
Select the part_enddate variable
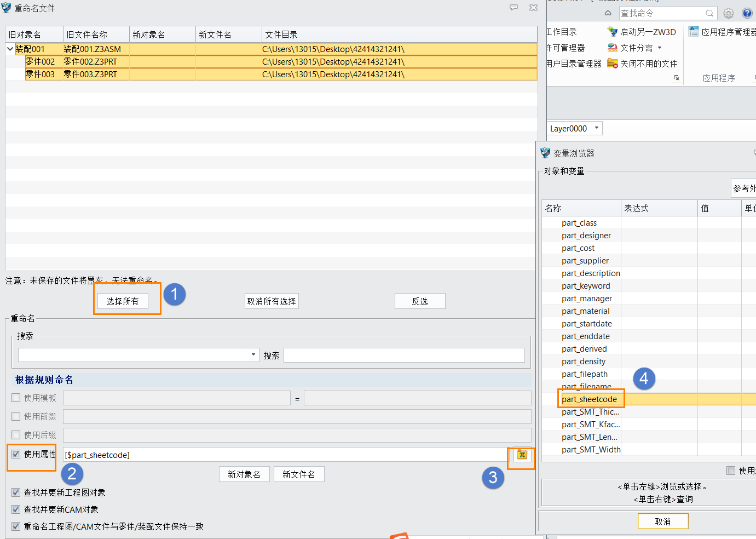tap(586, 336)
